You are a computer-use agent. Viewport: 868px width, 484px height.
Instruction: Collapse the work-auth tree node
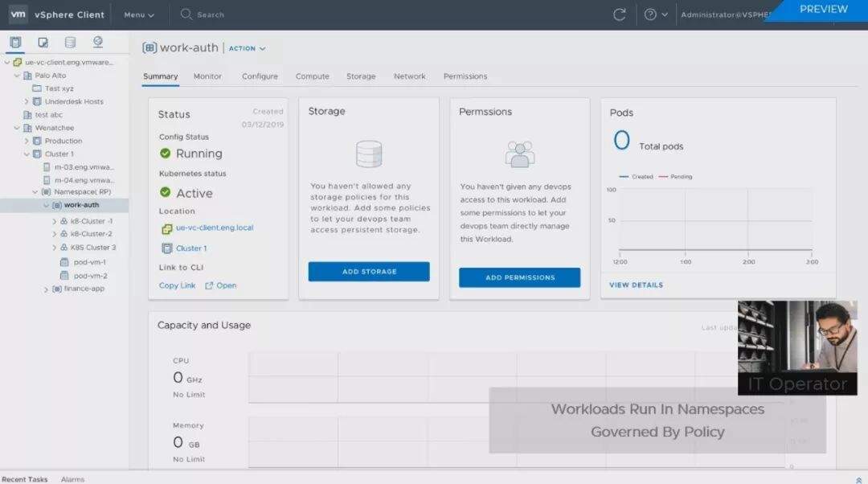46,205
